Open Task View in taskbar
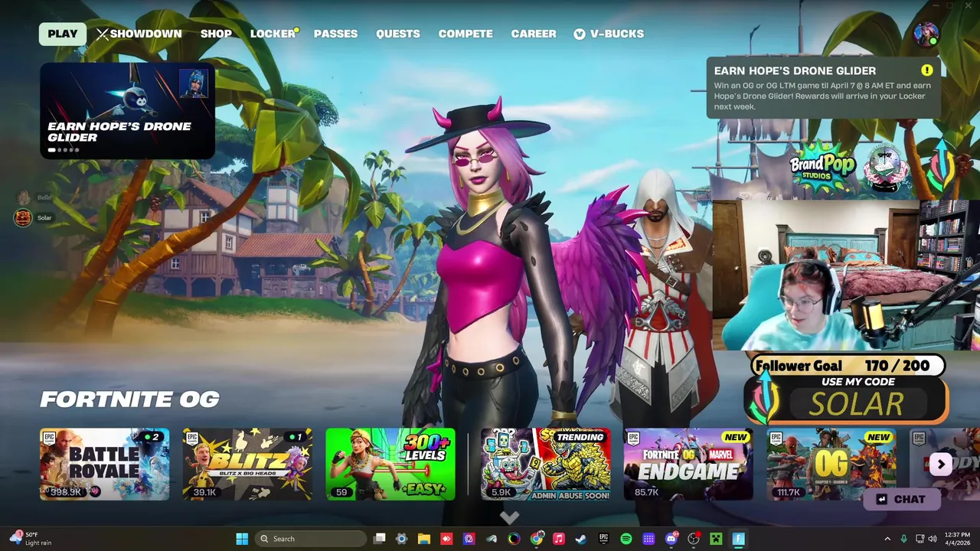The image size is (980, 551). pos(379,539)
